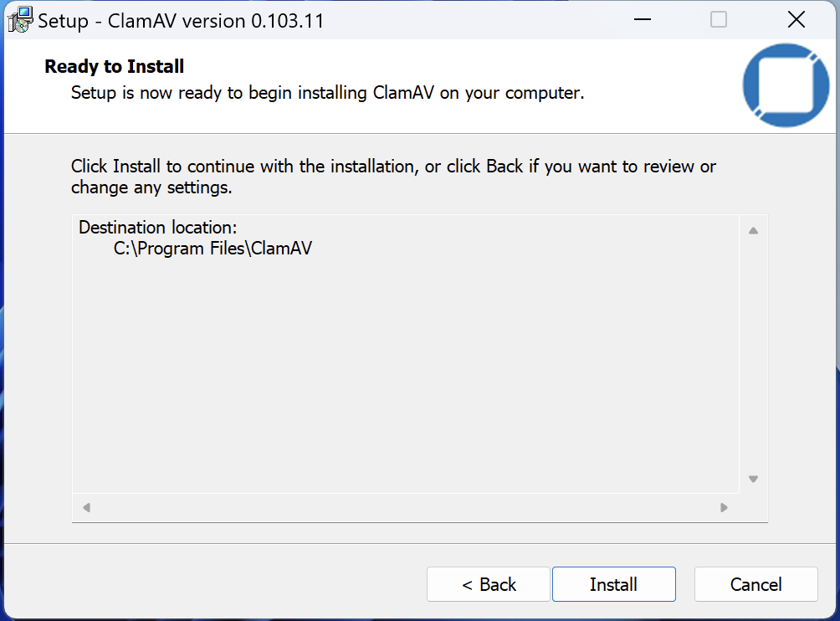Click the setup installer icon in title bar

(20, 20)
